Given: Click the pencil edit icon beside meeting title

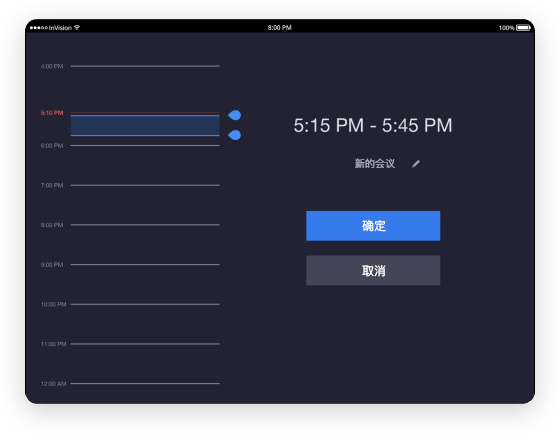Looking at the screenshot, I should (x=416, y=164).
